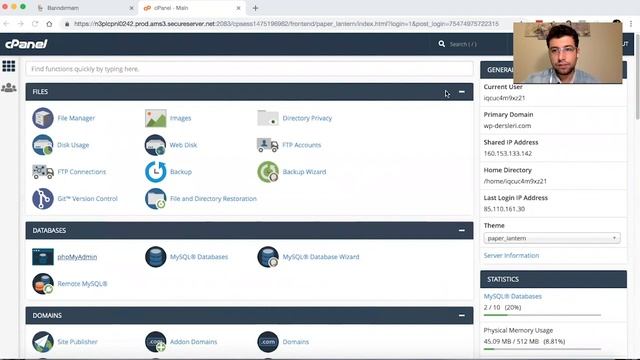Open the Images icon

(156, 118)
